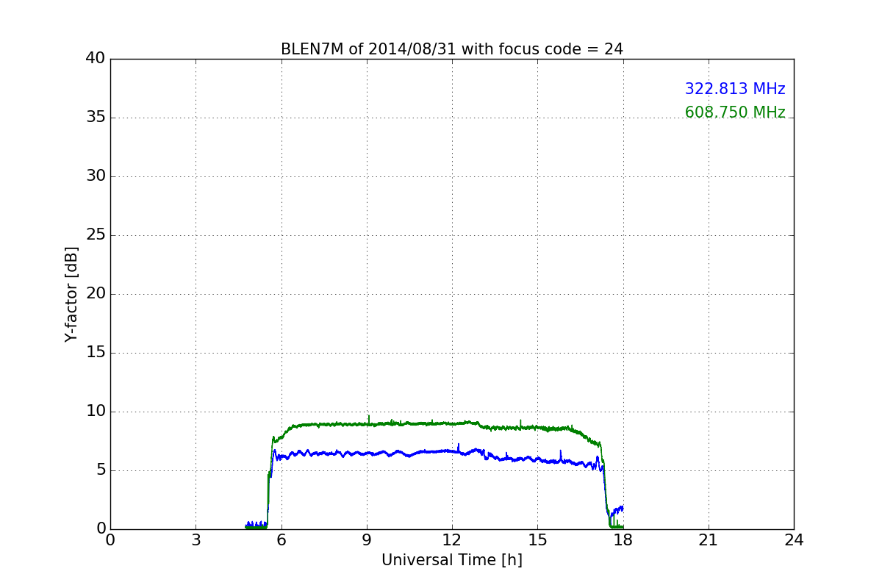This screenshot has height=588, width=882.
Task: Click x-axis tick label 21
Action: (709, 540)
